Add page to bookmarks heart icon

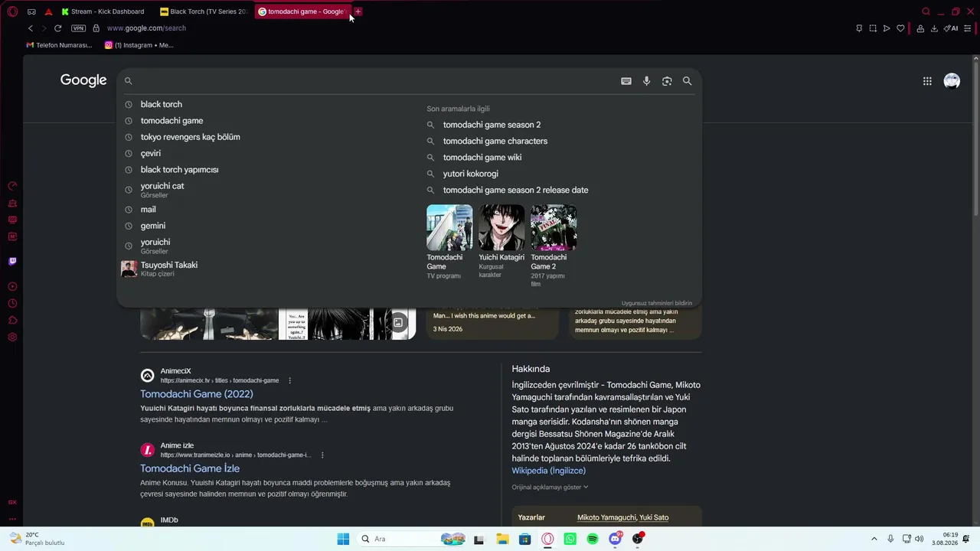click(x=900, y=28)
